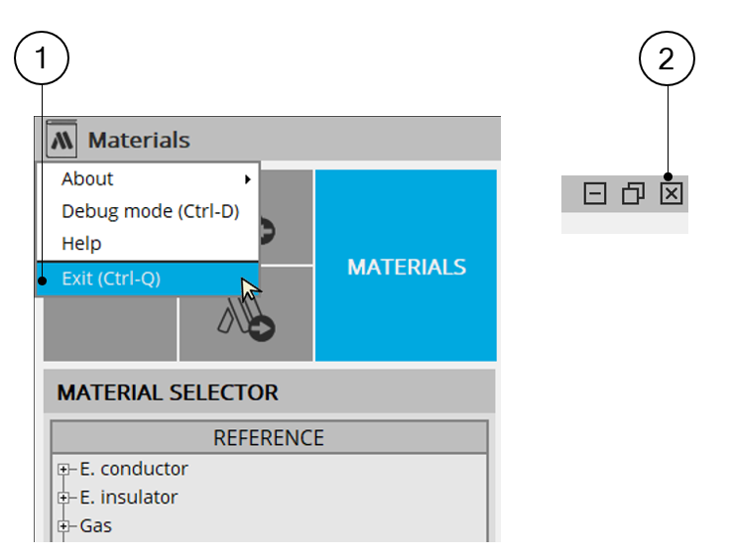This screenshot has width=734, height=560.
Task: Select the E. insulator label
Action: pos(129,498)
